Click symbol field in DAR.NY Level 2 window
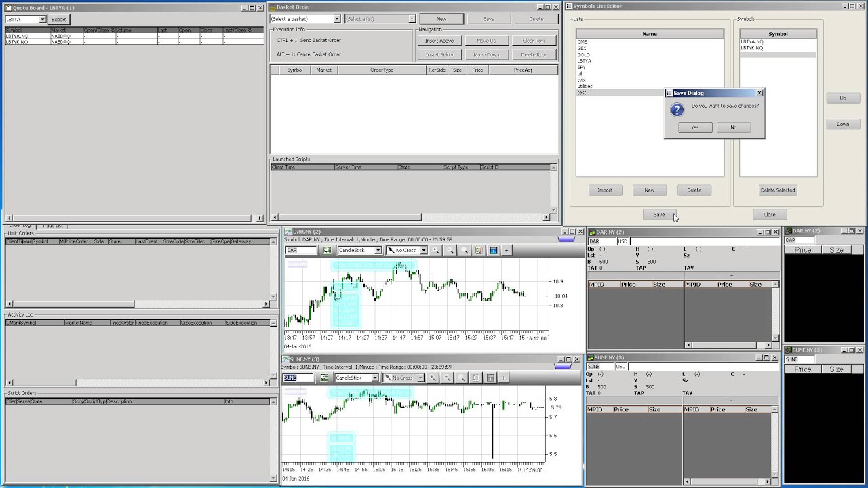868x488 pixels. [601, 241]
